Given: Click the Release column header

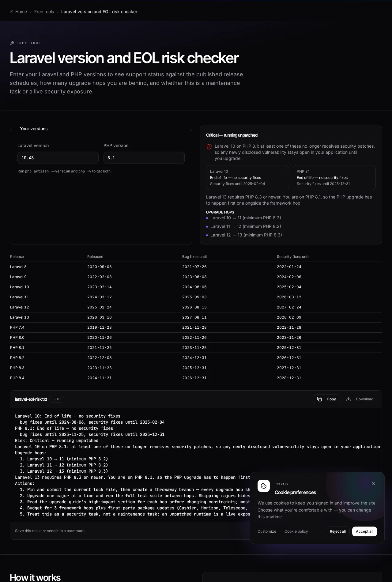Looking at the screenshot, I should pos(17,257).
